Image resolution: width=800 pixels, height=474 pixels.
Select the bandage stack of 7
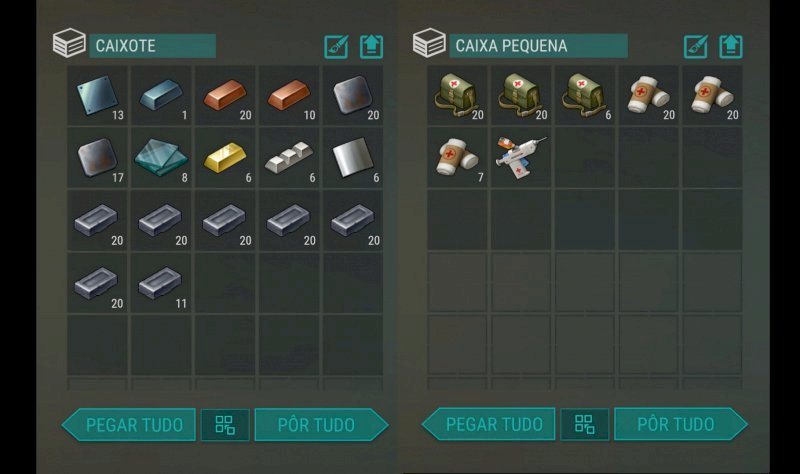457,158
